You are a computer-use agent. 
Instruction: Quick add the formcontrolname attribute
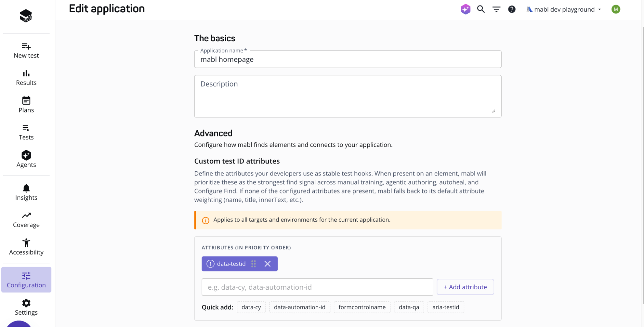[x=362, y=307]
